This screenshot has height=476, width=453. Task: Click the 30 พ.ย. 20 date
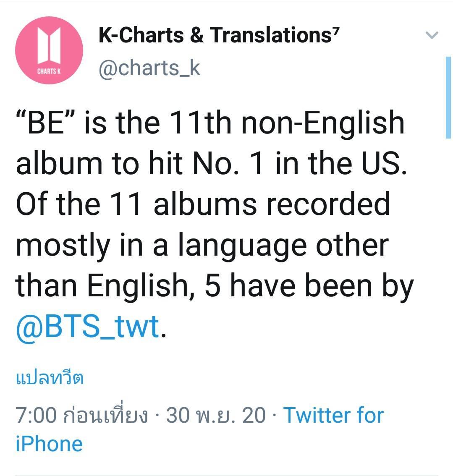pos(216,416)
